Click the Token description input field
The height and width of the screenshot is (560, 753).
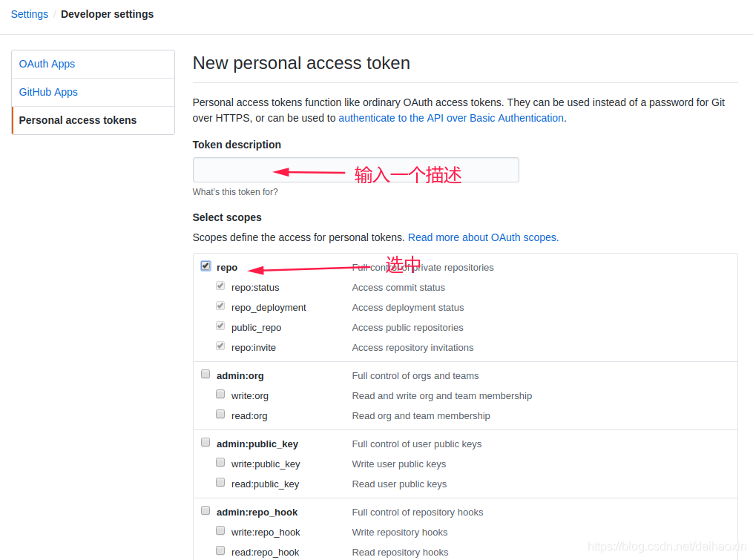(x=355, y=170)
